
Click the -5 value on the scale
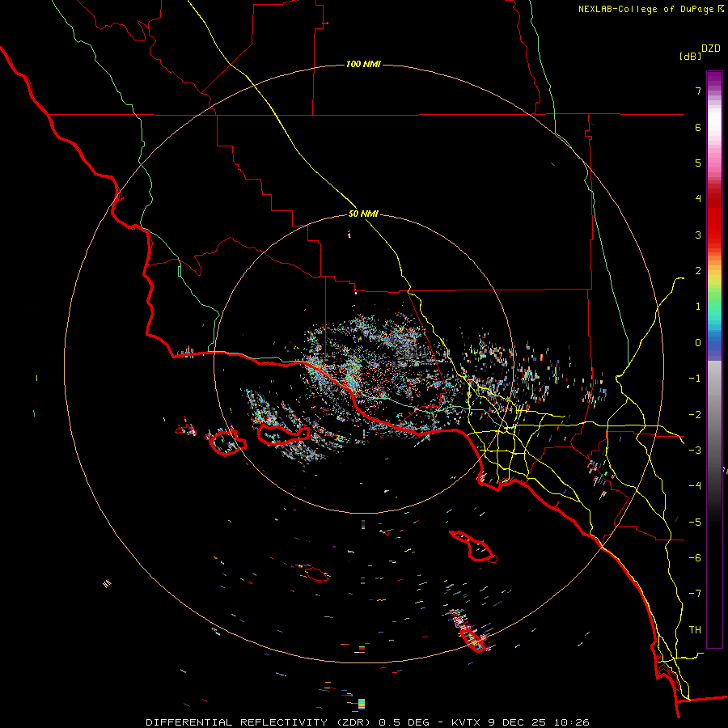pyautogui.click(x=695, y=522)
